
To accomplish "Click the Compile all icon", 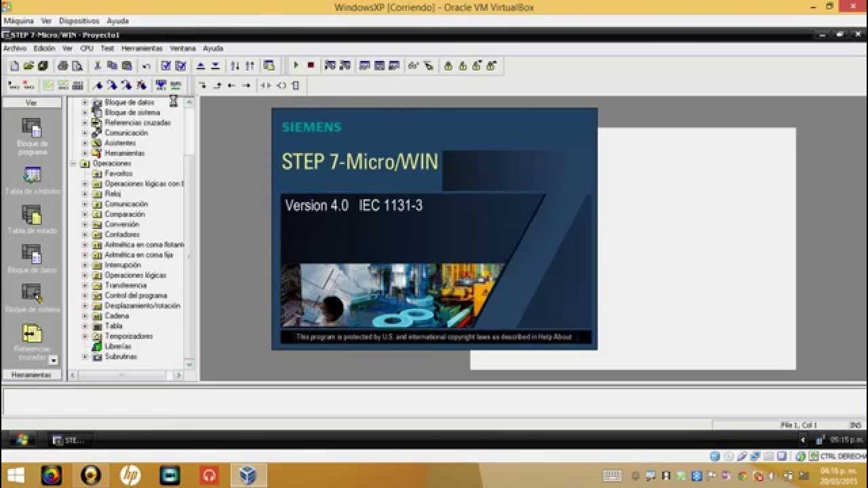I will (x=180, y=66).
